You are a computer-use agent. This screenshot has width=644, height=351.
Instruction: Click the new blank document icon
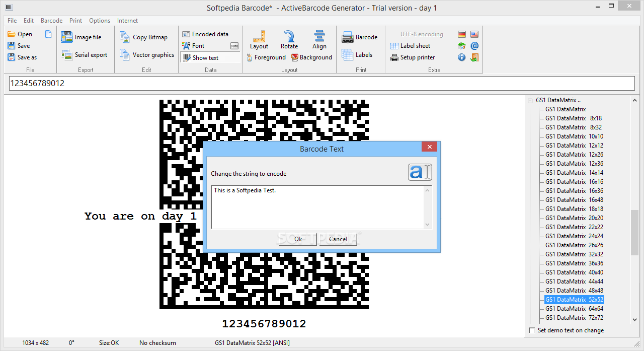(x=48, y=34)
